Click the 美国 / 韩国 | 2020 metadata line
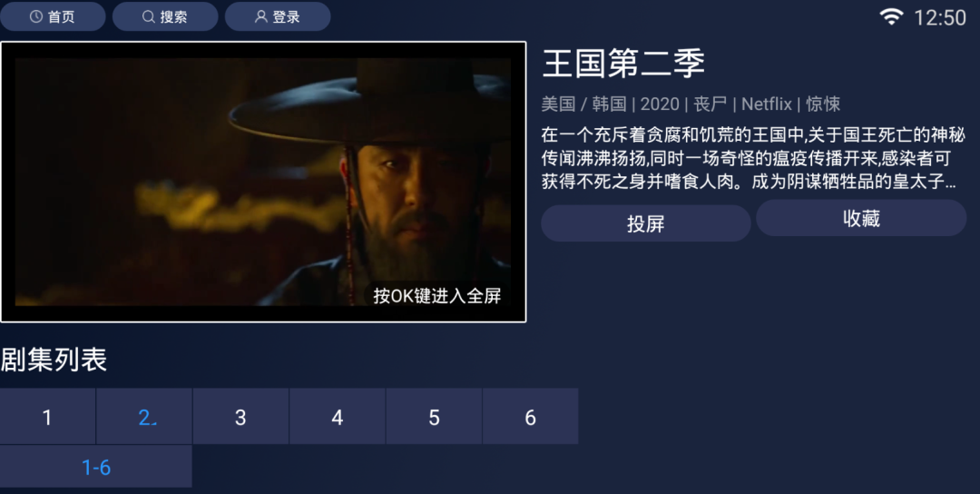The width and height of the screenshot is (980, 494). [691, 104]
